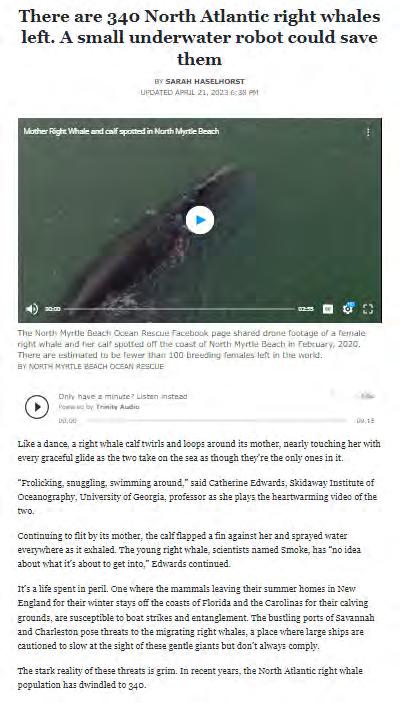400x703 pixels.
Task: Click the North Myrtle Beach Ocean Rescue credit
Action: coord(91,366)
